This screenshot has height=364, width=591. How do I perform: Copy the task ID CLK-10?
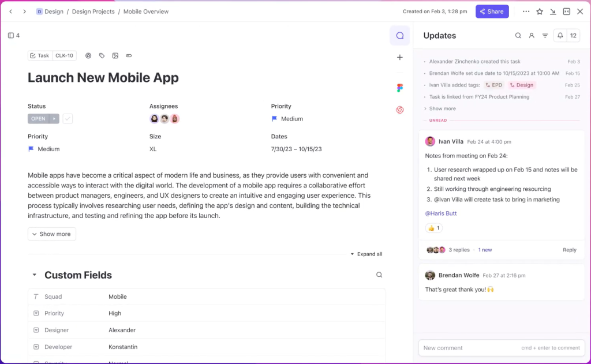(x=65, y=56)
